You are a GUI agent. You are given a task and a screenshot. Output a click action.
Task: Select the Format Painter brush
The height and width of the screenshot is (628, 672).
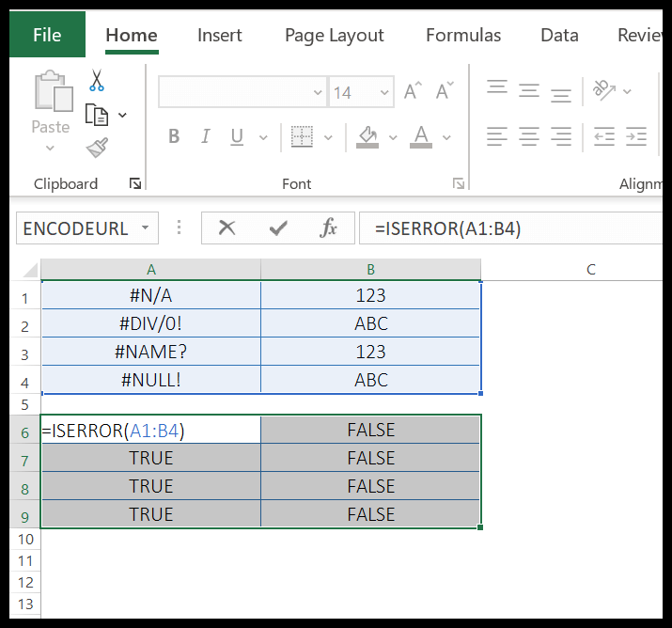coord(98,148)
